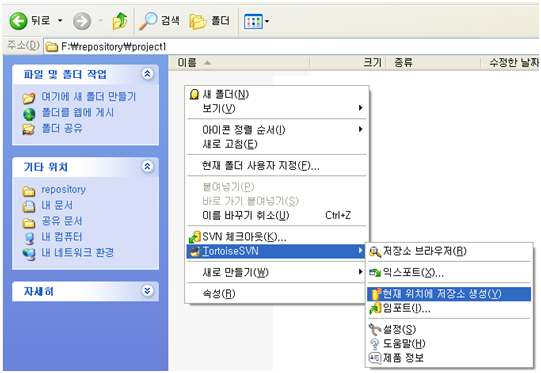The image size is (541, 373).
Task: Open 보기(V) submenu in context menu
Action: tap(277, 108)
